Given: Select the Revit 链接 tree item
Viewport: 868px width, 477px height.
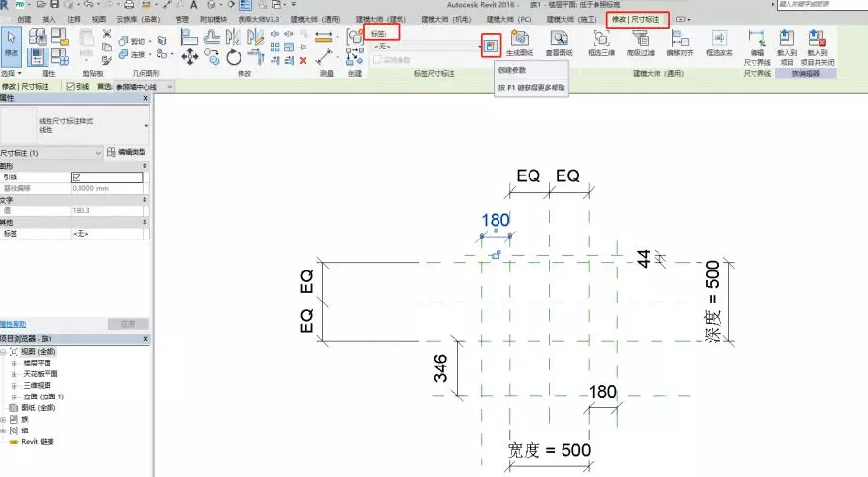Looking at the screenshot, I should [38, 441].
